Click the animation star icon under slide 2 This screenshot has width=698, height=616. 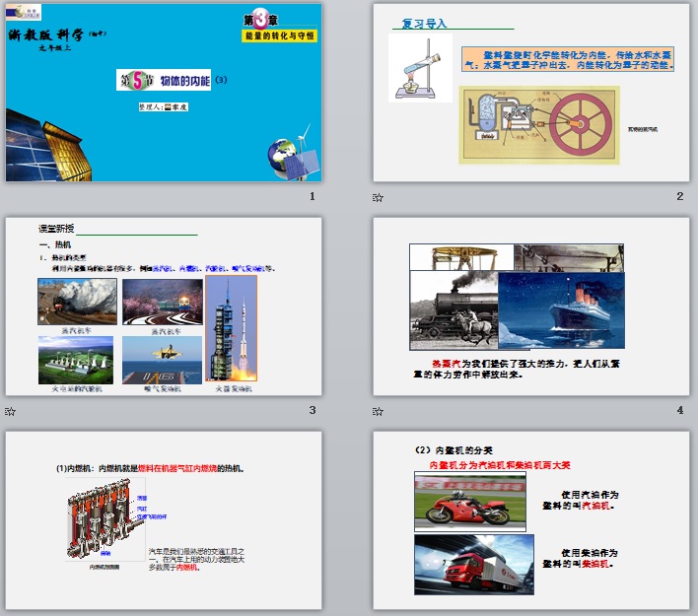378,197
